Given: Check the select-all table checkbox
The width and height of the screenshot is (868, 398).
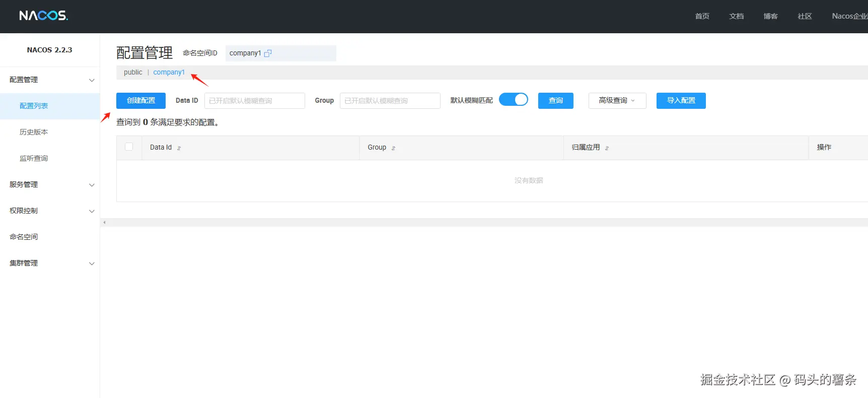Looking at the screenshot, I should point(129,147).
